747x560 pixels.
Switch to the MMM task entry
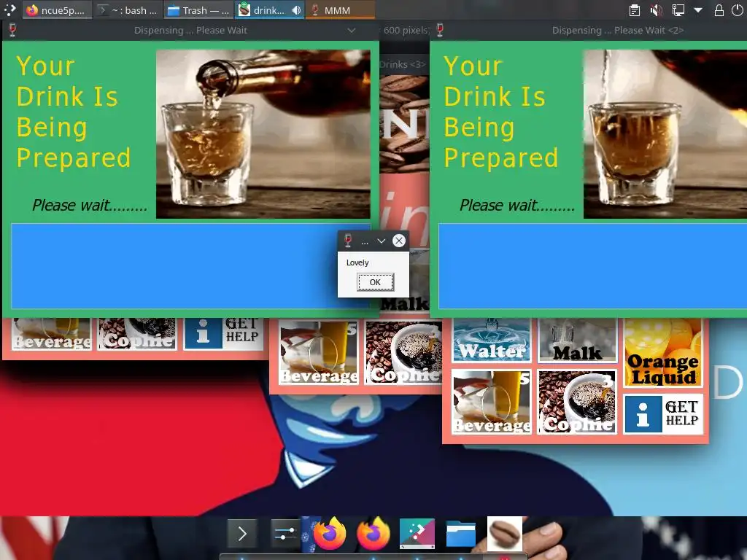tap(340, 10)
